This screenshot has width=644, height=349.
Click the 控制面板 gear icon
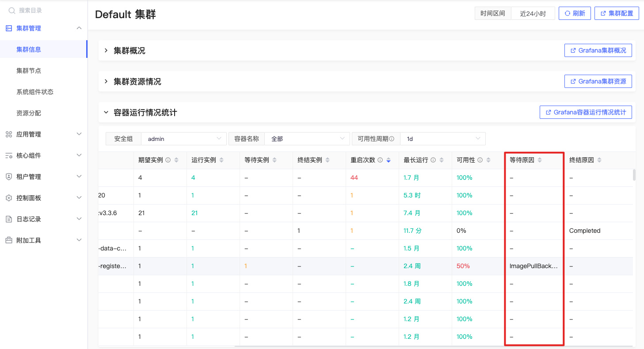click(x=9, y=198)
